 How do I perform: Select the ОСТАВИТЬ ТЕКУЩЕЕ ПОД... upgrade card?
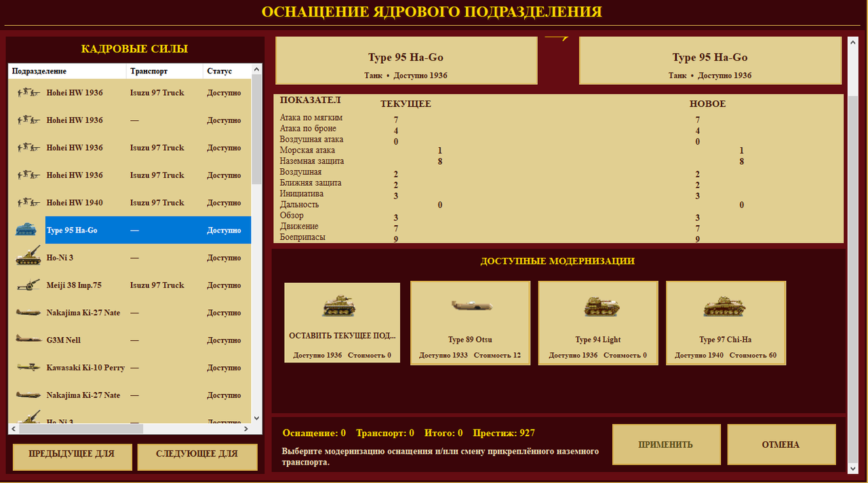coord(342,323)
